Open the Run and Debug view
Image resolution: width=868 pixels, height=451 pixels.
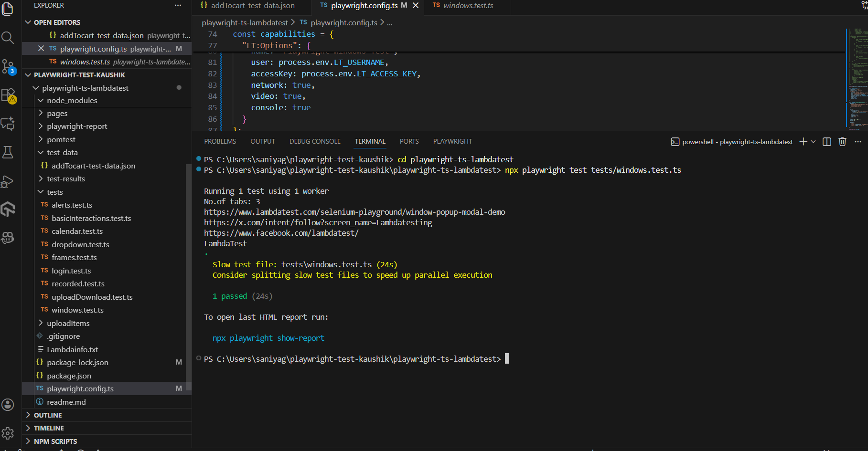tap(8, 182)
